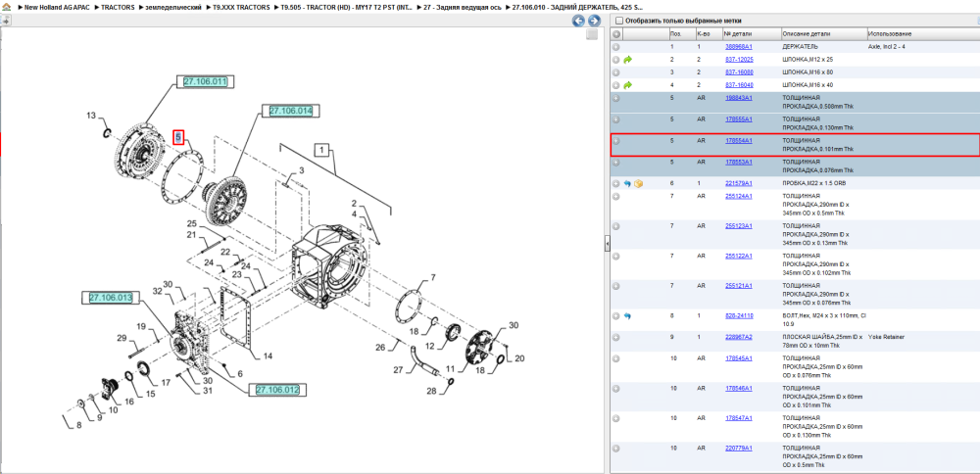Add part 388968A1 using its plus icon
This screenshot has height=474, width=980.
616,47
